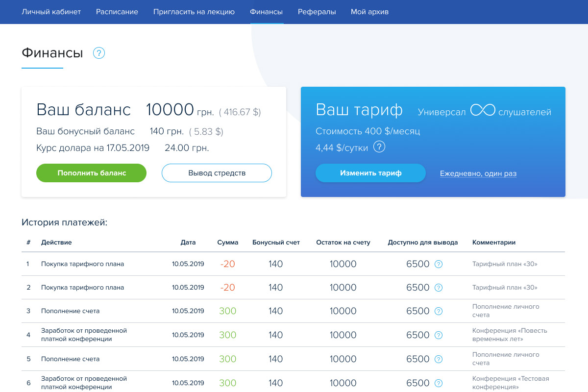Click withdrawal help icon in row 6
Image resolution: width=588 pixels, height=392 pixels.
coord(439,383)
